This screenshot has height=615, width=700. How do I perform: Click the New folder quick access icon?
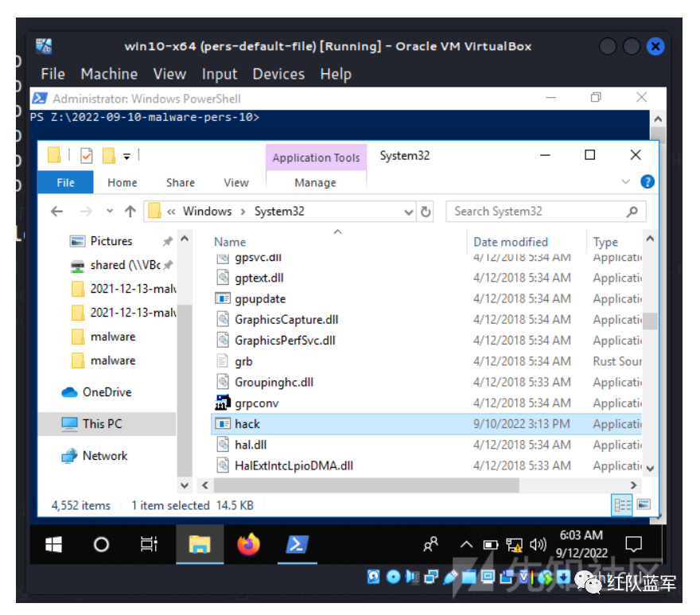(x=108, y=155)
